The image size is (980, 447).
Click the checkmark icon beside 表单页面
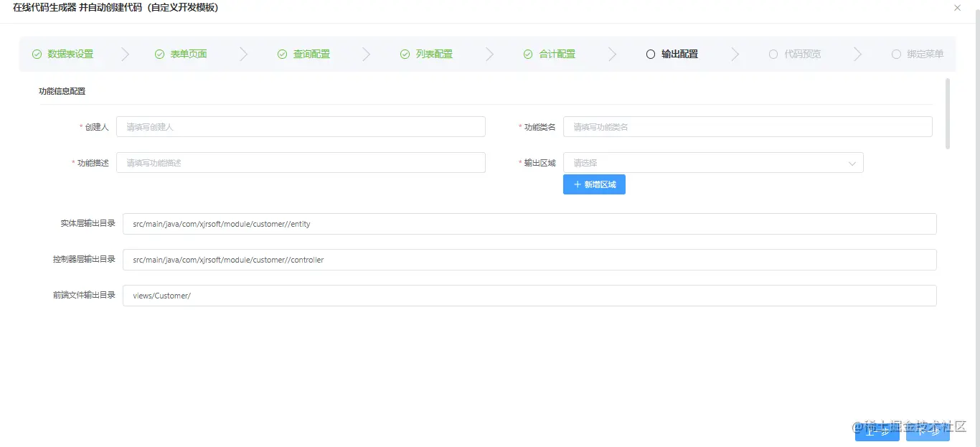159,54
